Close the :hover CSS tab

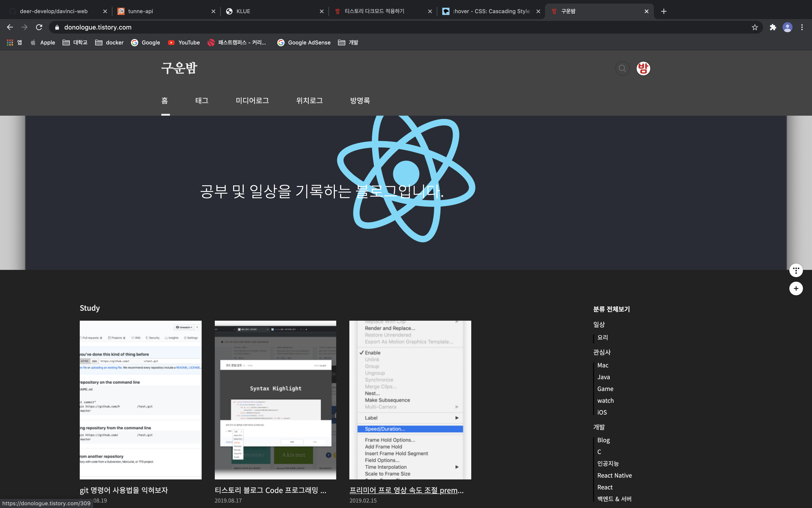[x=538, y=11]
